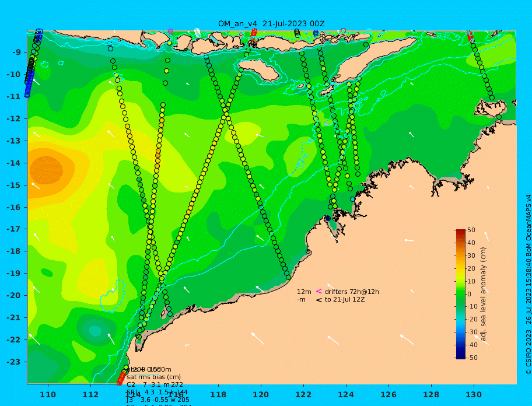The image size is (532, 406).
Task: Click the longitude axis label '130'
Action: [x=474, y=395]
